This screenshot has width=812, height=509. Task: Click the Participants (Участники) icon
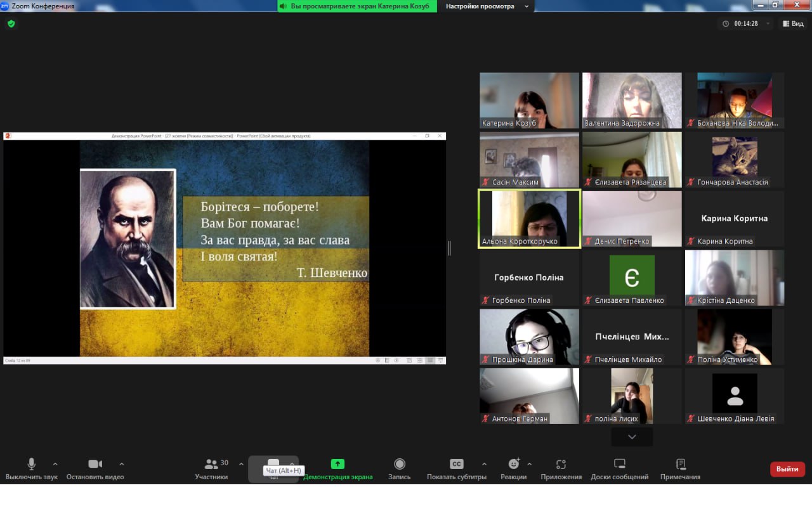point(211,465)
